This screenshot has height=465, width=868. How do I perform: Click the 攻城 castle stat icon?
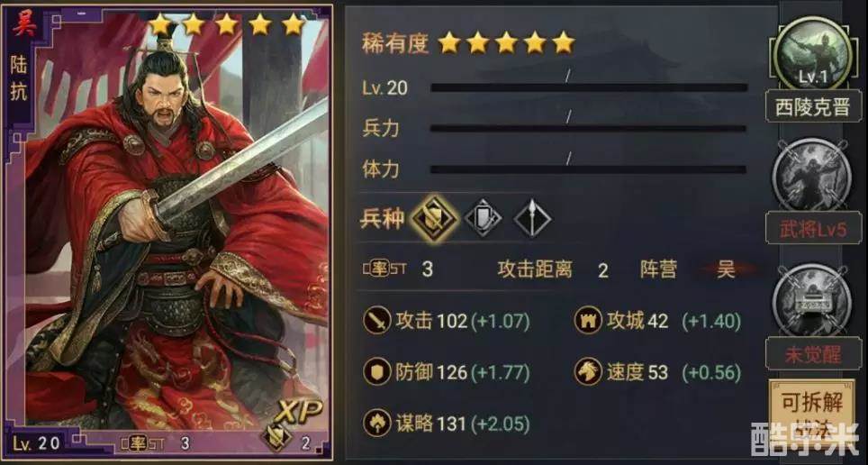tap(588, 321)
